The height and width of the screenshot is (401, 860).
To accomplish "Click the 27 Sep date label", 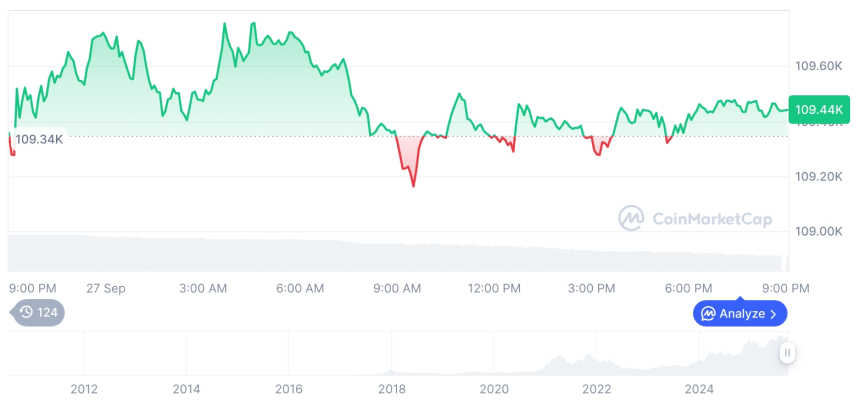I will pyautogui.click(x=106, y=288).
